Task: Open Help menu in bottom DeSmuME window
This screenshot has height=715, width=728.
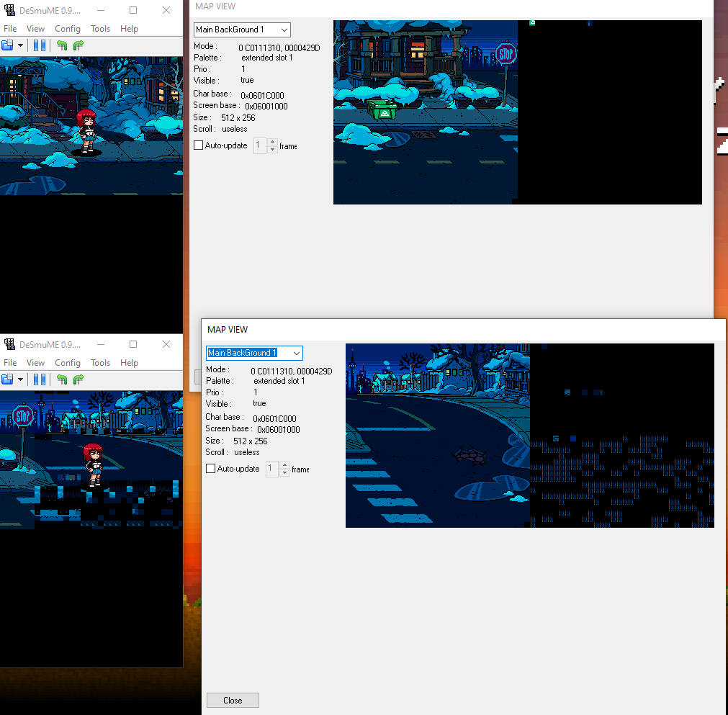Action: (x=129, y=363)
